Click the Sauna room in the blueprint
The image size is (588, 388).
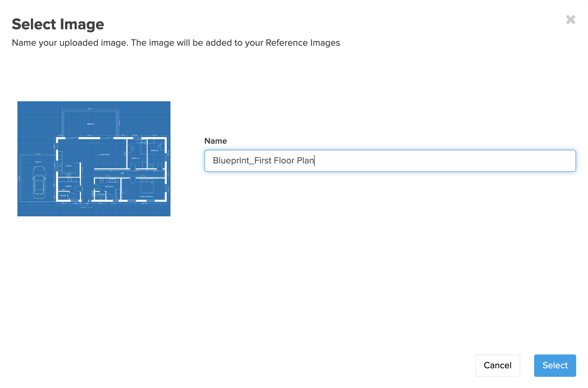coord(102,194)
